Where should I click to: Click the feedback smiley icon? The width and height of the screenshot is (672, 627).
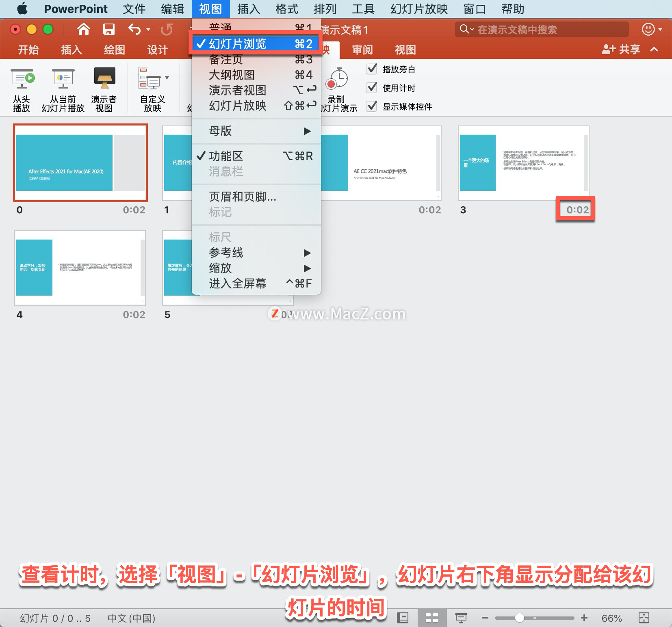click(x=648, y=29)
